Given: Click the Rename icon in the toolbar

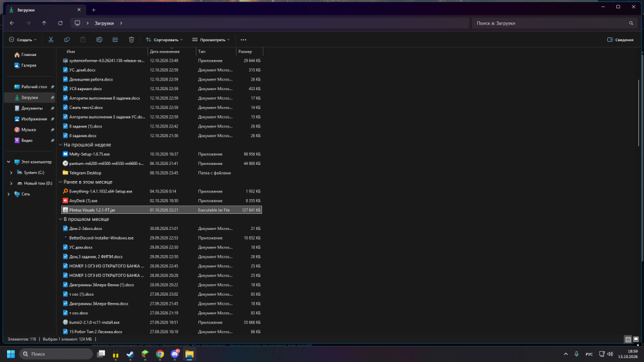Looking at the screenshot, I should click(99, 40).
